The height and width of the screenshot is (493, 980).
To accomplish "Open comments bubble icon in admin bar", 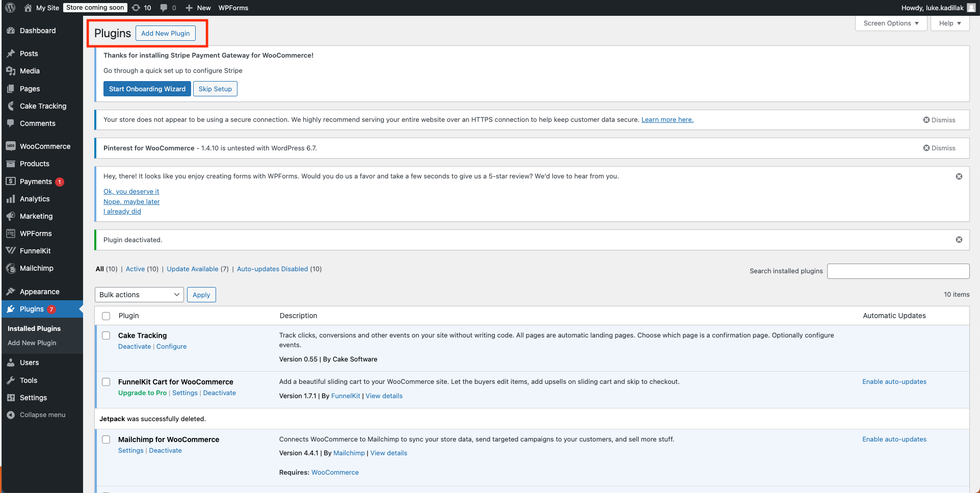I will (164, 8).
